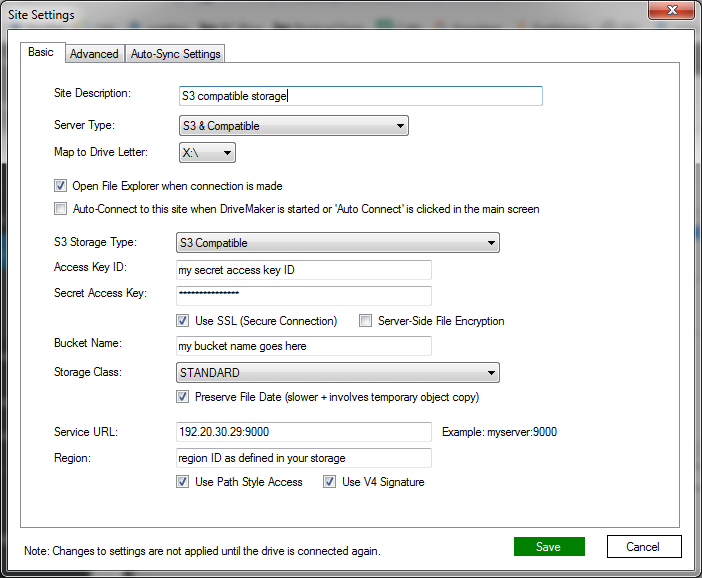
Task: Click the Site Description text field
Action: [359, 96]
